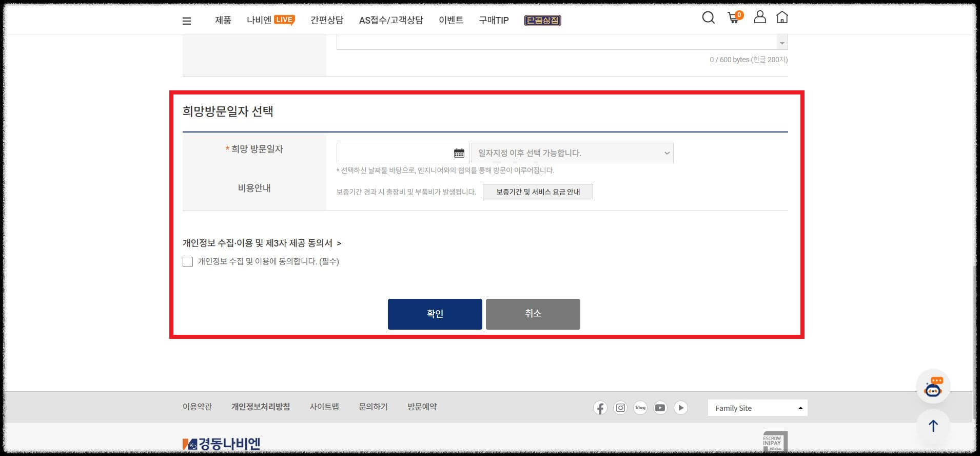Viewport: 980px width, 456px height.
Task: Open the hamburger menu icon
Action: click(187, 21)
